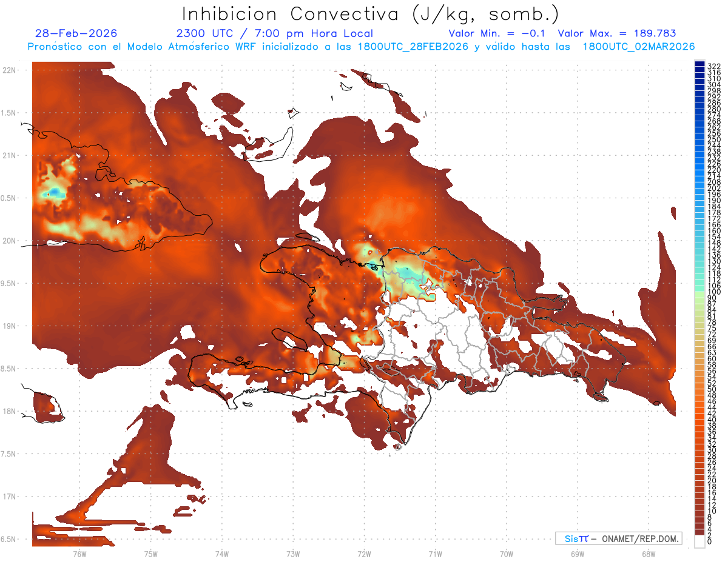Click the "72W" longitude label
This screenshot has height=562, width=728.
[x=364, y=554]
